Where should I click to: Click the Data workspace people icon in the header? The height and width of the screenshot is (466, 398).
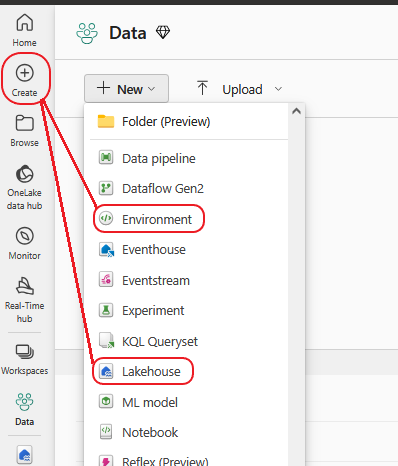[87, 33]
